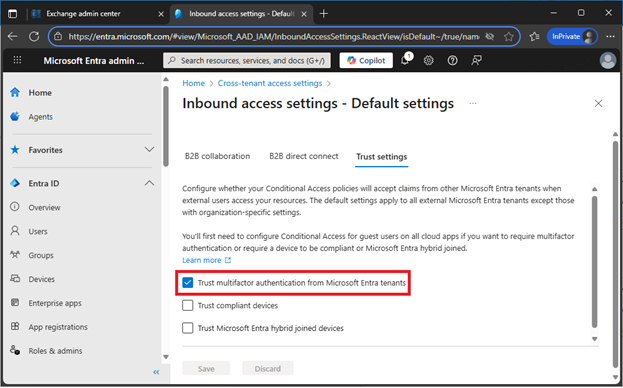Image resolution: width=623 pixels, height=388 pixels.
Task: Add page to favorites star icon
Action: 509,37
